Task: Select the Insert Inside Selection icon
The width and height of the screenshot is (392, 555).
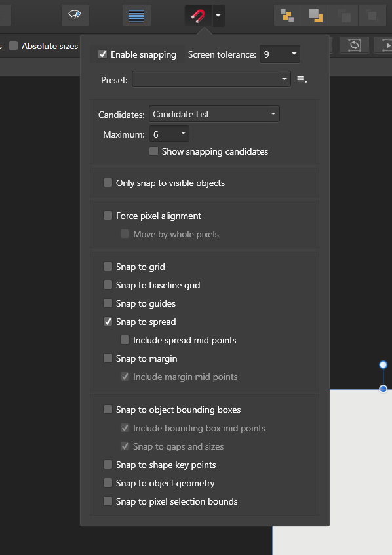Action: 287,15
